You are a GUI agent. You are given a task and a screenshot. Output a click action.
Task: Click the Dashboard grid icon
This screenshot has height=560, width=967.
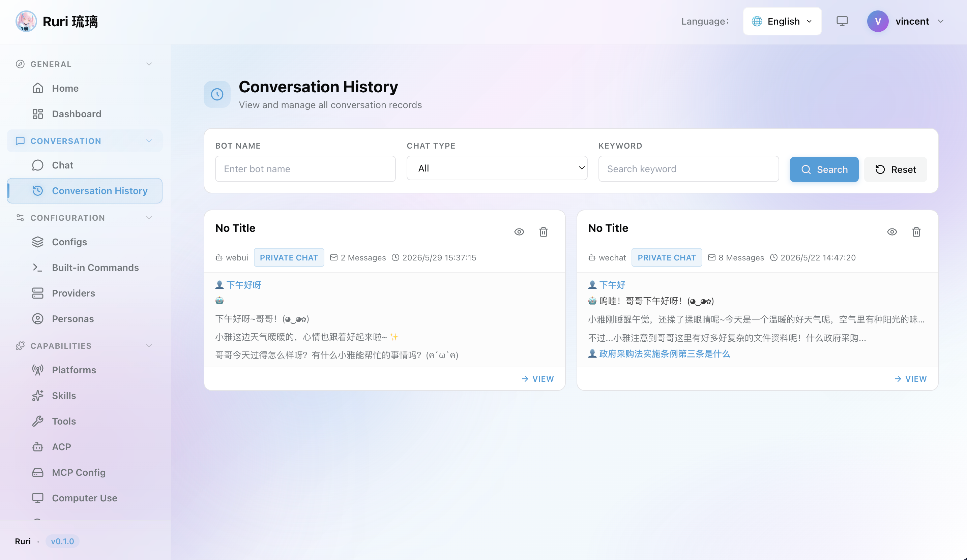point(38,114)
